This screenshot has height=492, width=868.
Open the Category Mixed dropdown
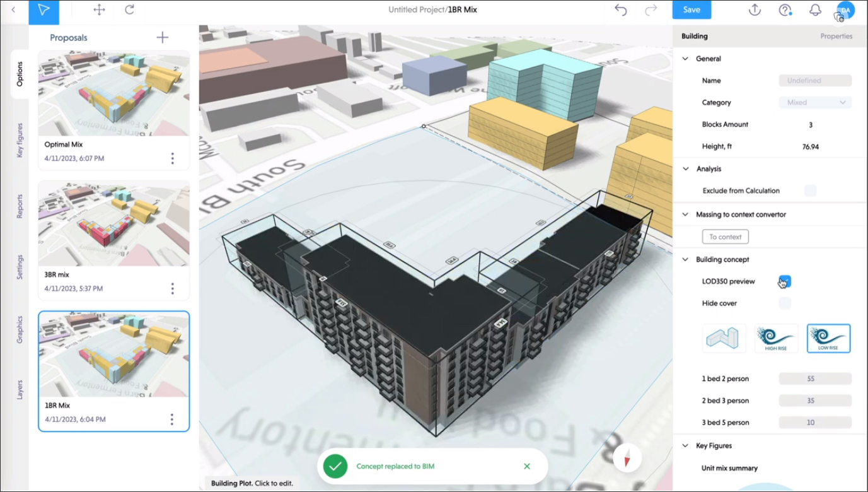(x=815, y=102)
